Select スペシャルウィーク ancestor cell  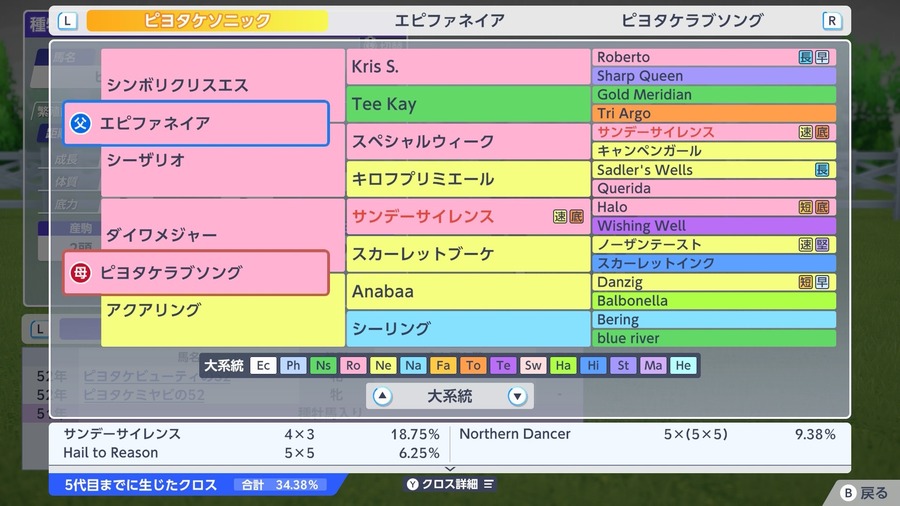pos(468,142)
